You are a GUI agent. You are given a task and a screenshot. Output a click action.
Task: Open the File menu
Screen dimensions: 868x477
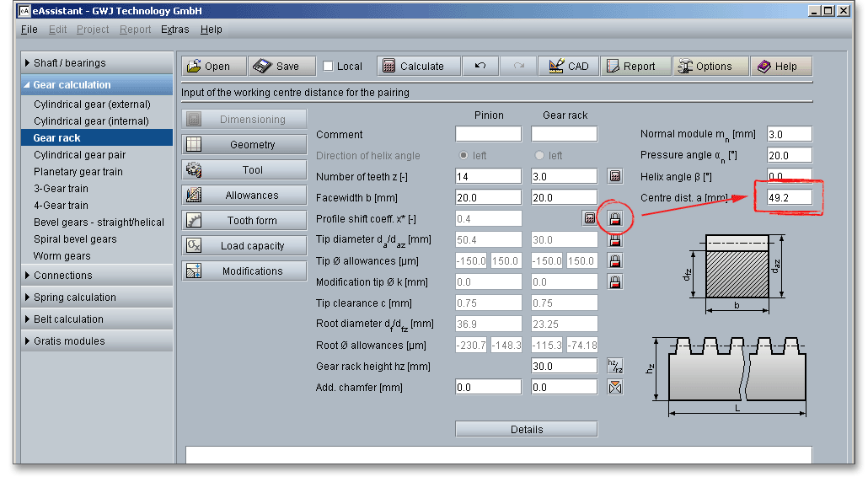pos(29,29)
